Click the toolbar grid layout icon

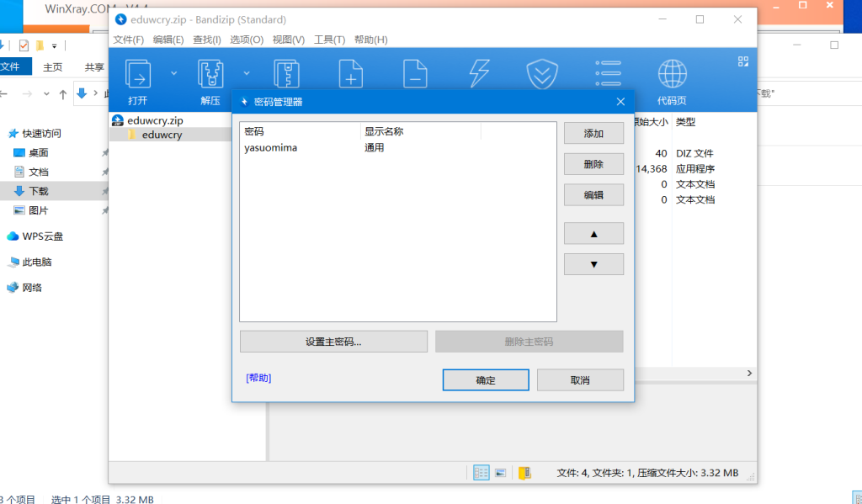pyautogui.click(x=743, y=61)
